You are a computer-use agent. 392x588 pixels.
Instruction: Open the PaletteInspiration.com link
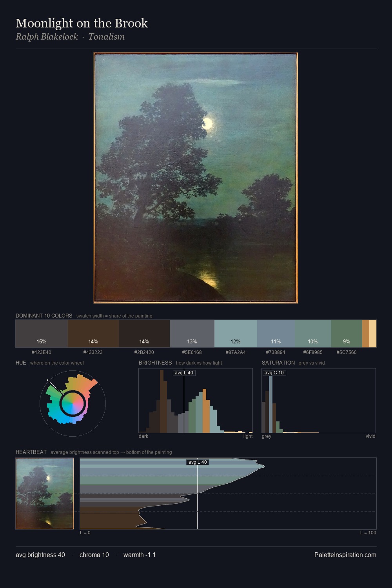tap(345, 555)
